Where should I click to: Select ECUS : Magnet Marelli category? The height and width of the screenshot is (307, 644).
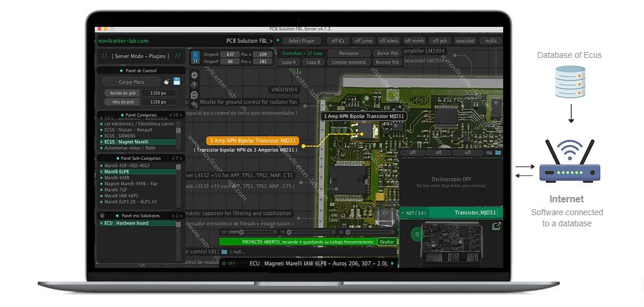pyautogui.click(x=137, y=142)
